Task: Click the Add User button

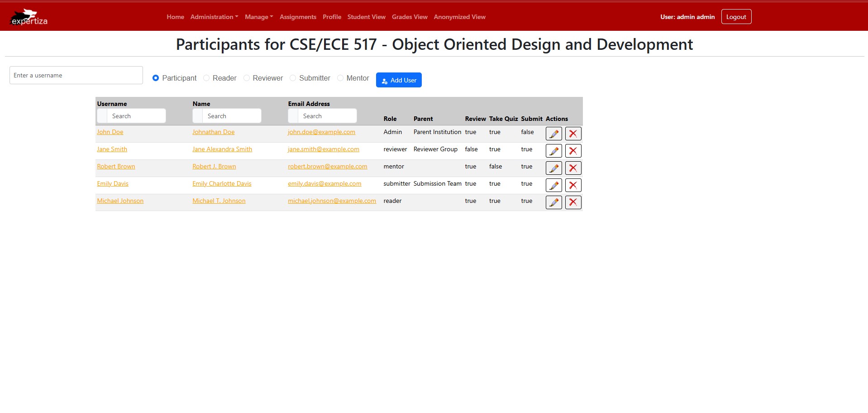Action: point(398,80)
